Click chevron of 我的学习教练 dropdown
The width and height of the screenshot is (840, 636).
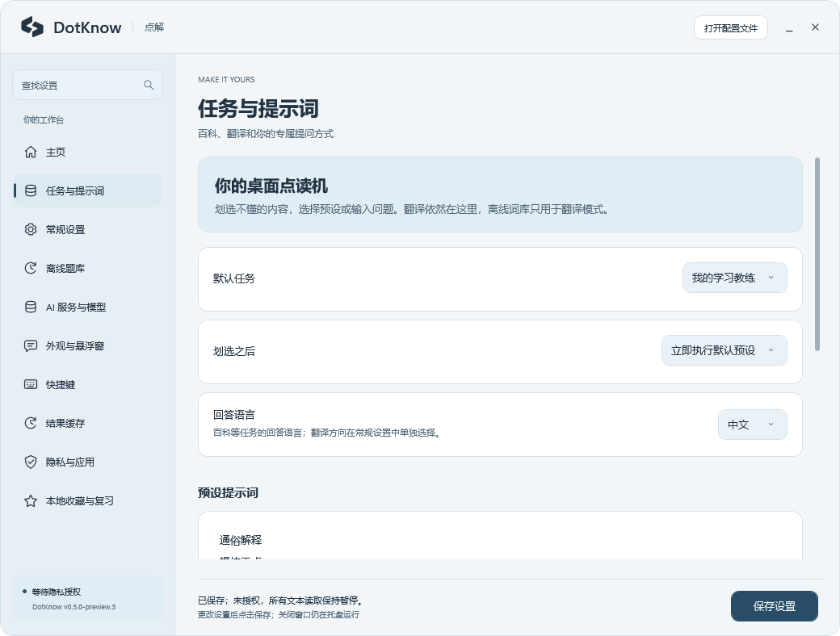(x=771, y=278)
